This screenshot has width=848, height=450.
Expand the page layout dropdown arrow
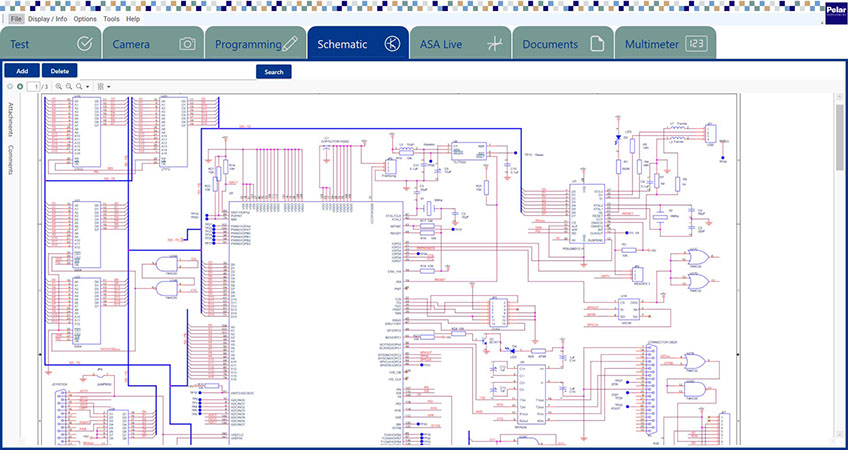point(108,86)
